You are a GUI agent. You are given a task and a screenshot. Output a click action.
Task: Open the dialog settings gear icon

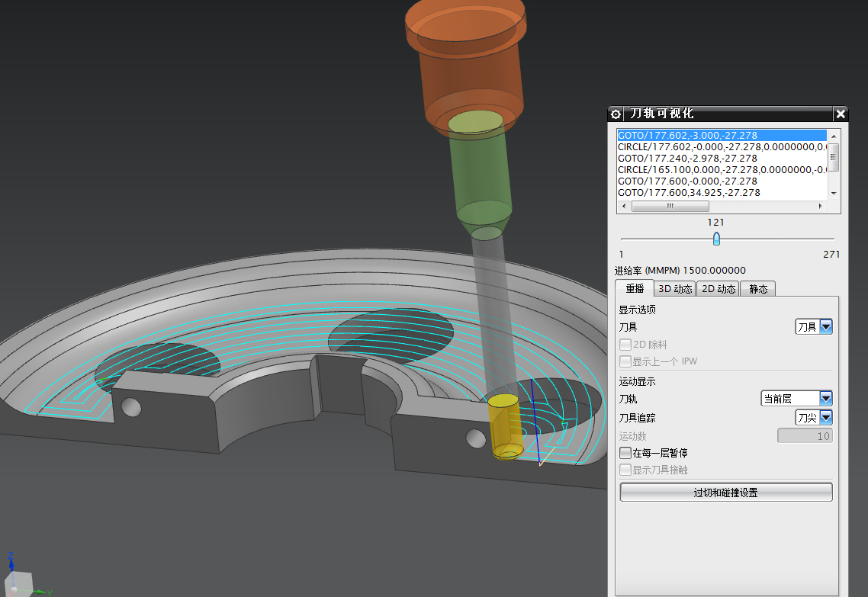(616, 114)
